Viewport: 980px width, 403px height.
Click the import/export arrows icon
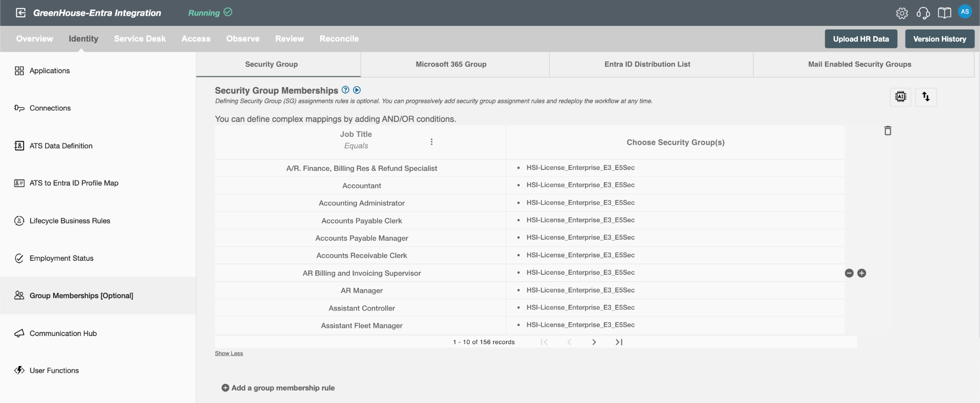click(x=926, y=97)
